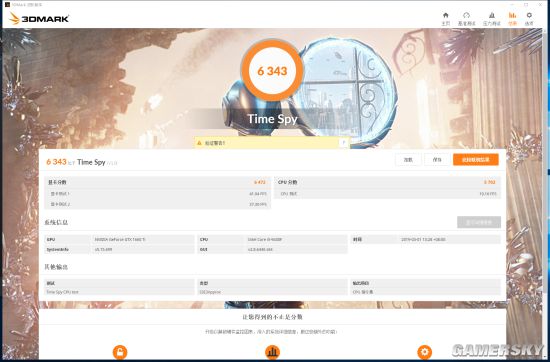550x362 pixels.
Task: Select the orange Results bar-chart icon
Action: 512,15
